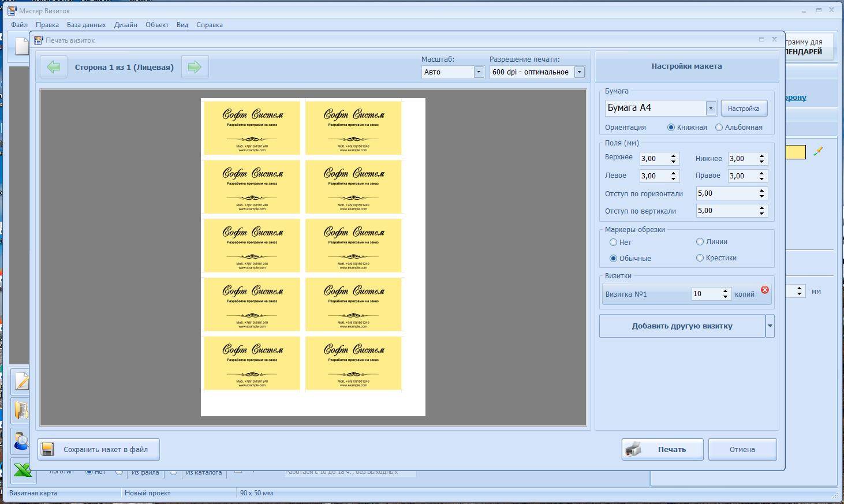844x504 pixels.
Task: Click Мастер Визиток app icon in title bar
Action: (x=11, y=10)
